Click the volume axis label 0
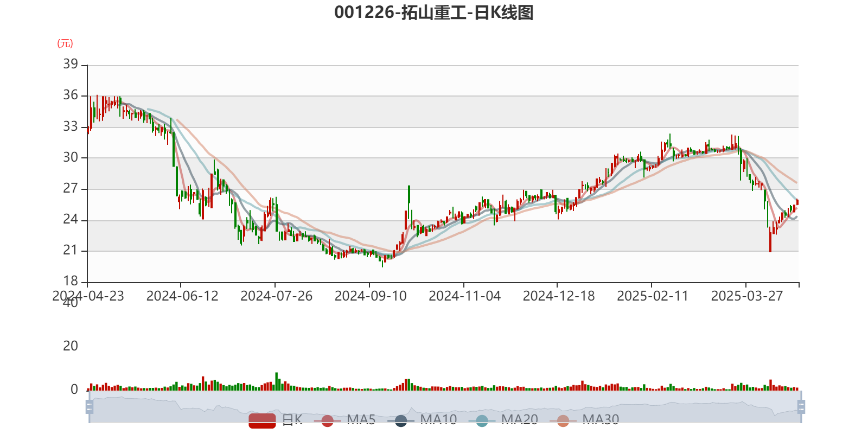Image resolution: width=868 pixels, height=434 pixels. [74, 390]
